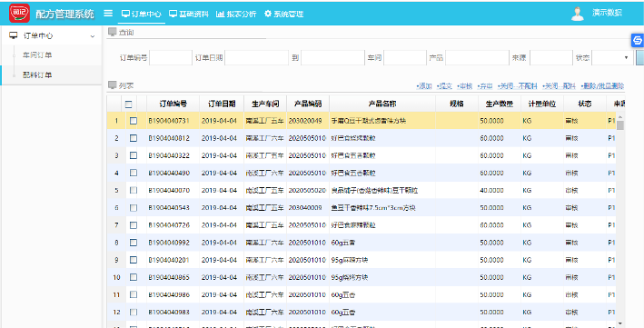
Task: Select 车间订单 in sidebar
Action: (x=37, y=55)
